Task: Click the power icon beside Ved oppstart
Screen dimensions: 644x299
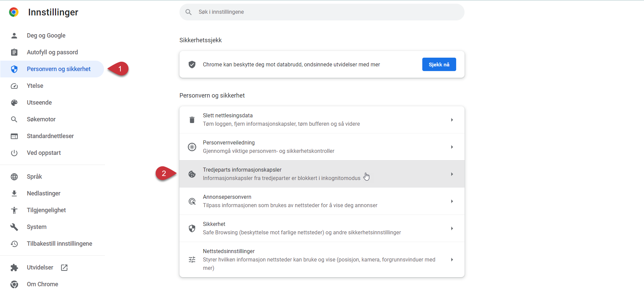Action: click(x=14, y=153)
